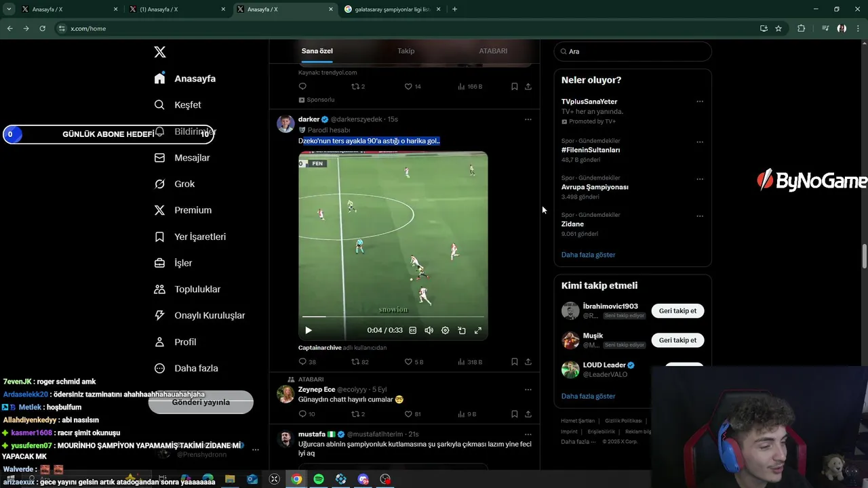The height and width of the screenshot is (488, 868).
Task: Mute the video sound
Action: (429, 331)
